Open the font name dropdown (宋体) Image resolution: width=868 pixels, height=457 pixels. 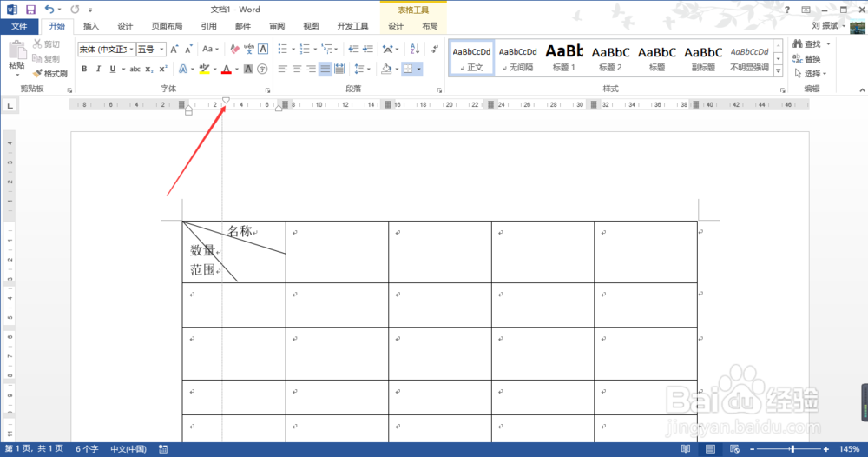[131, 50]
